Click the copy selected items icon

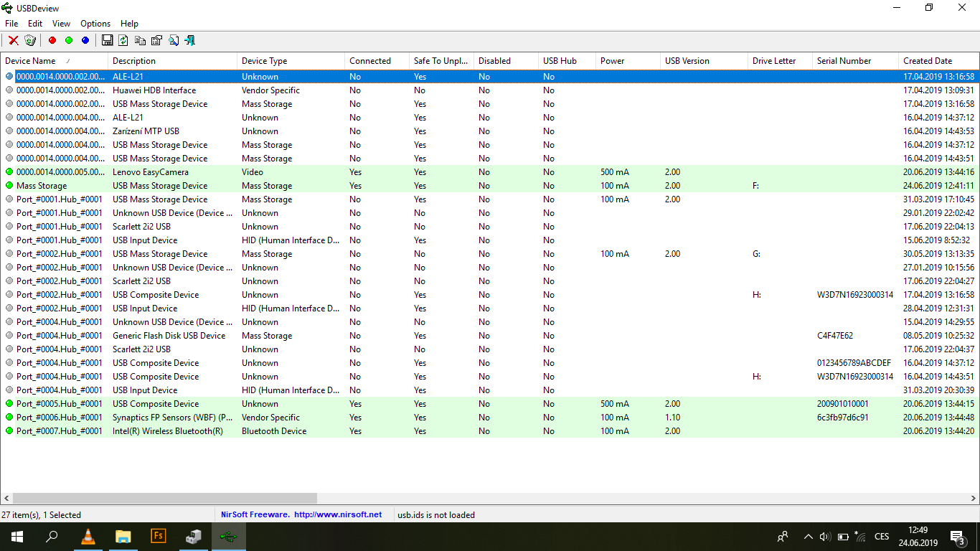(x=140, y=40)
